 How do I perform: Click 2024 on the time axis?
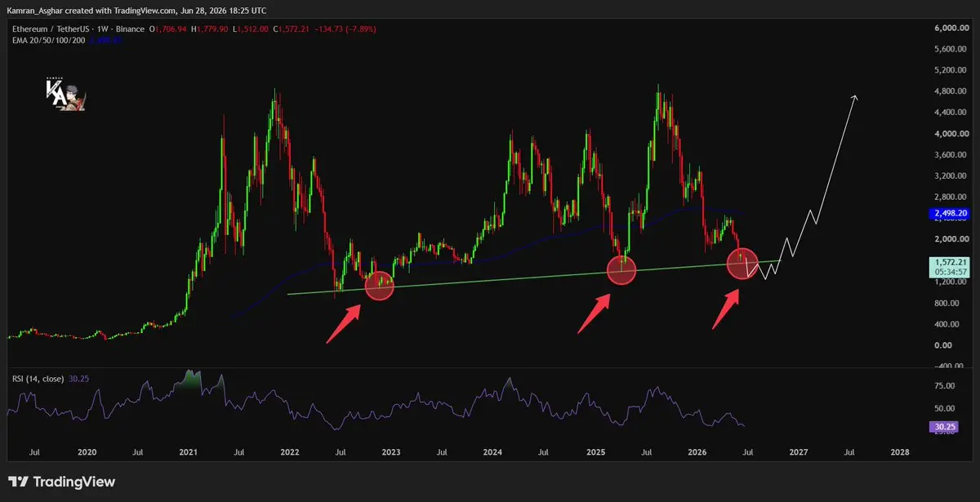pos(492,451)
